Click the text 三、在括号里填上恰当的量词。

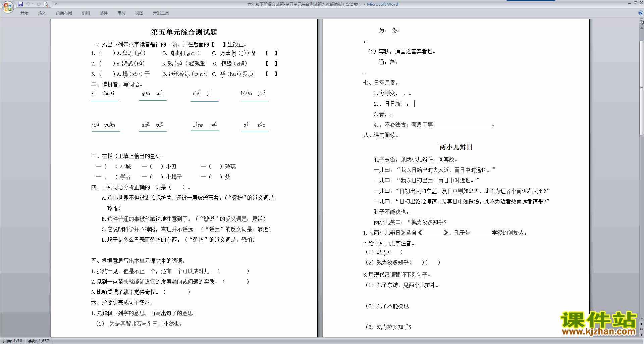click(x=127, y=156)
